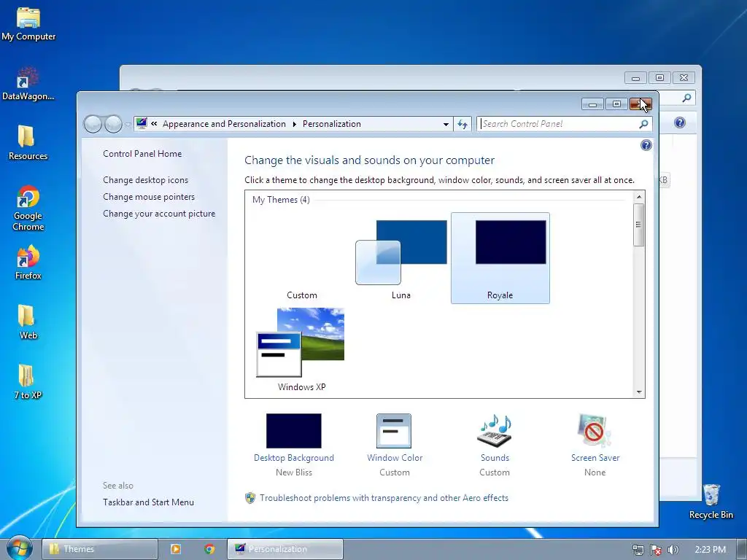
Task: Expand breadcrumb arrow before Personalization
Action: coord(295,124)
